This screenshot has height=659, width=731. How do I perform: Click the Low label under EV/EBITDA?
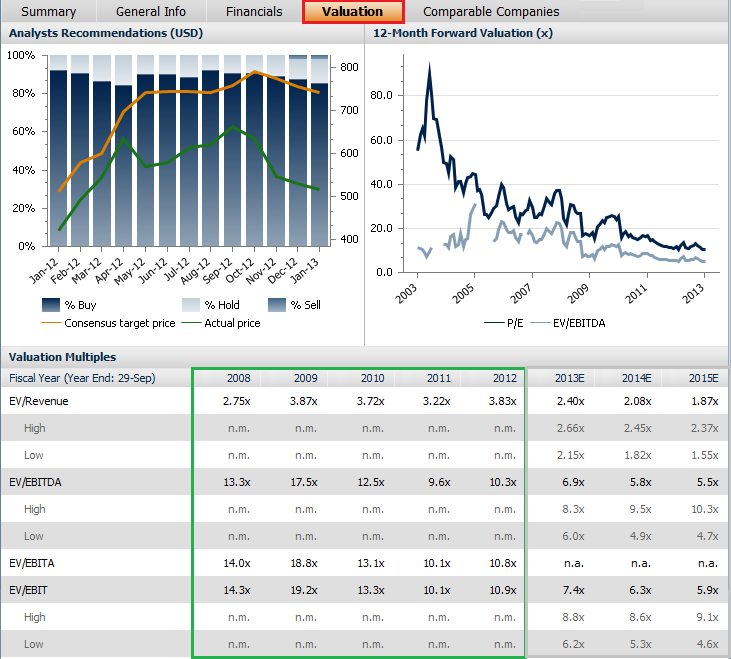pyautogui.click(x=34, y=536)
